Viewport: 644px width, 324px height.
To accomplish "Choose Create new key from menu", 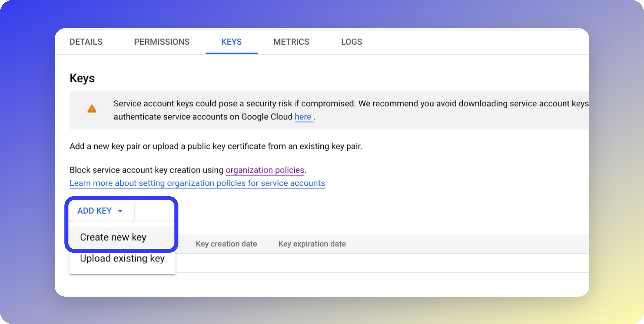I will (113, 237).
